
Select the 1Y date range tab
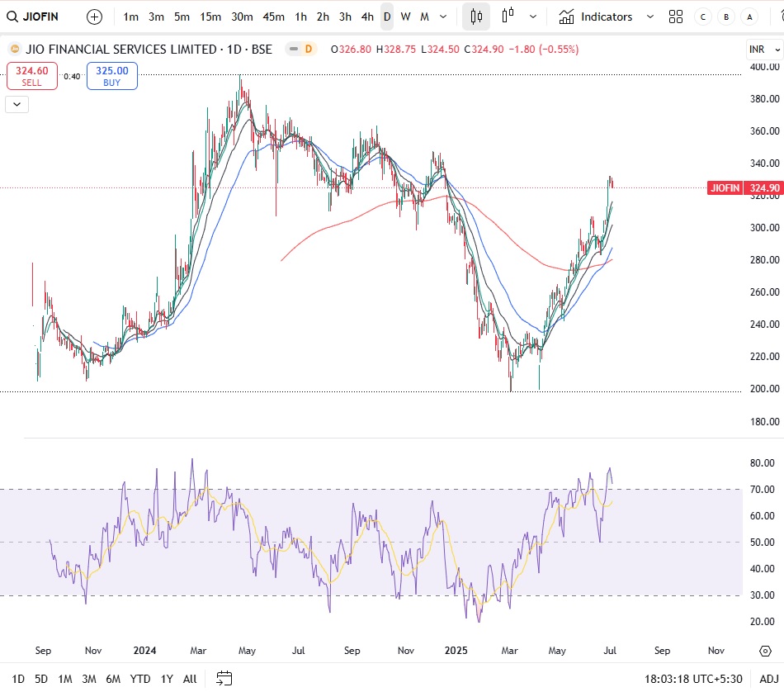click(166, 679)
